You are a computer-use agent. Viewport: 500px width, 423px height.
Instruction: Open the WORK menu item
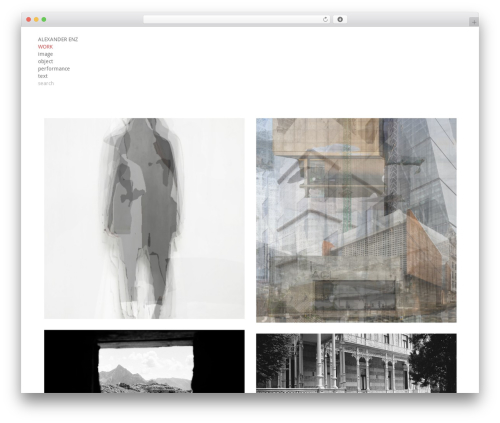[x=45, y=47]
